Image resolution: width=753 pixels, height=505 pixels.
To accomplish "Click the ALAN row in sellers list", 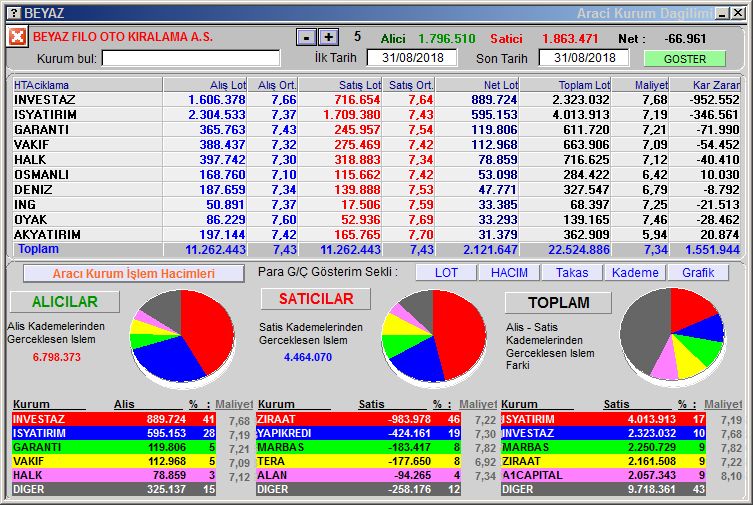I will click(359, 475).
